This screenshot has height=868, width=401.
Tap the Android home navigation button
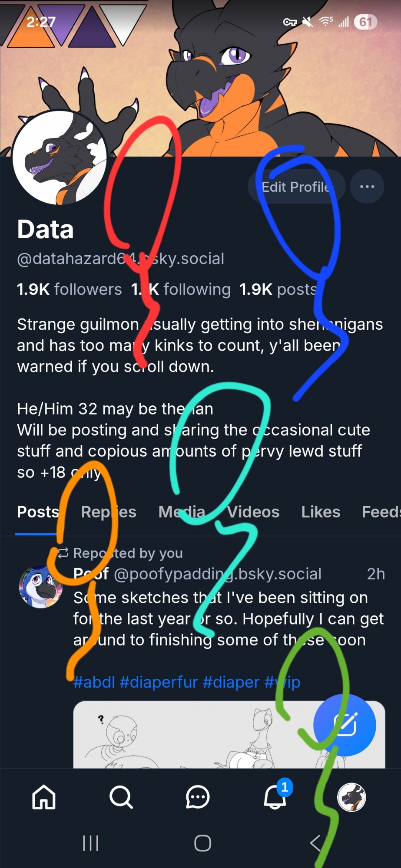point(202,843)
